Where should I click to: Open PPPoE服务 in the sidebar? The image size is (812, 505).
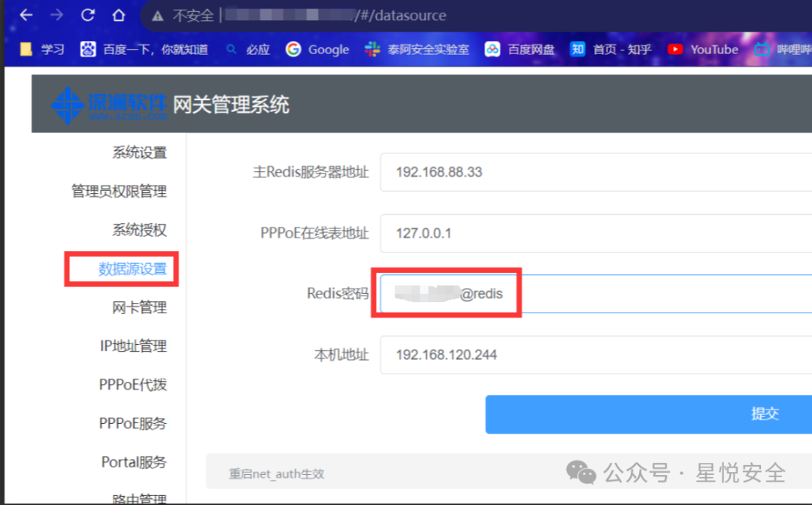point(132,423)
